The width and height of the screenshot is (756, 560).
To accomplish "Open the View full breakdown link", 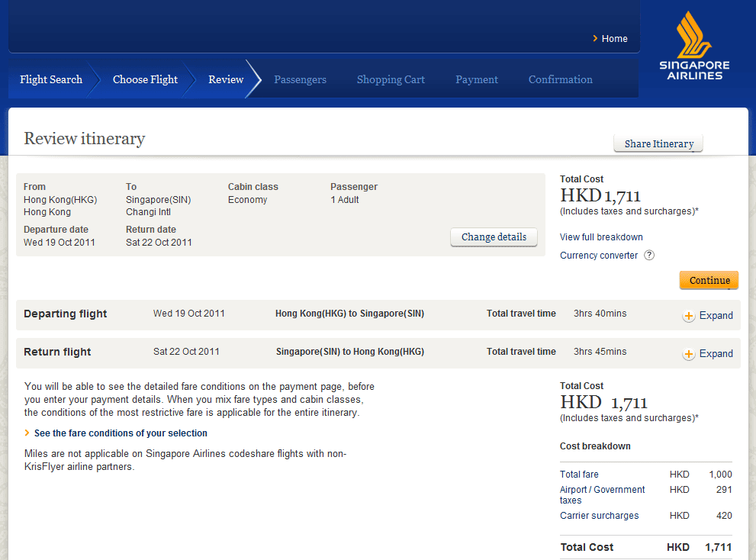I will coord(601,237).
